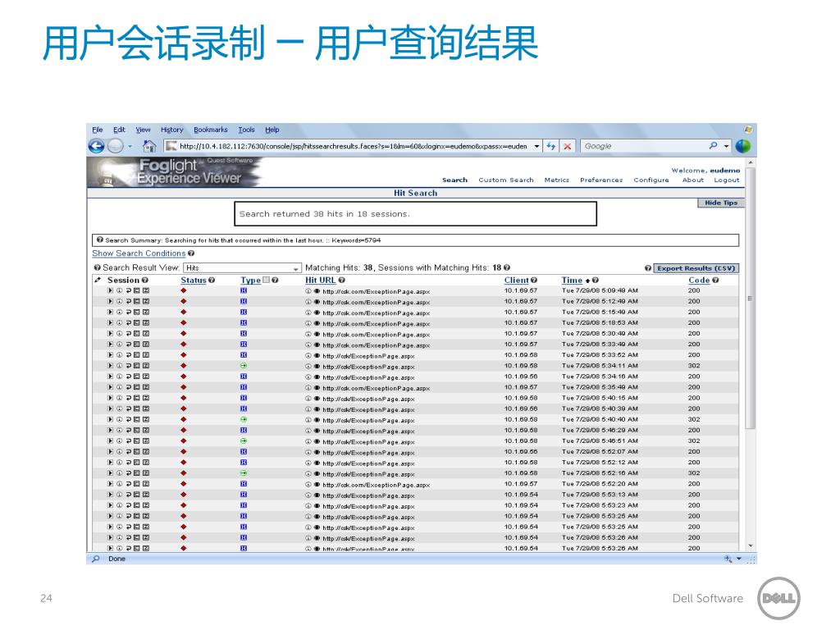840x630 pixels.
Task: Open help icon beside Session column
Action: [145, 281]
